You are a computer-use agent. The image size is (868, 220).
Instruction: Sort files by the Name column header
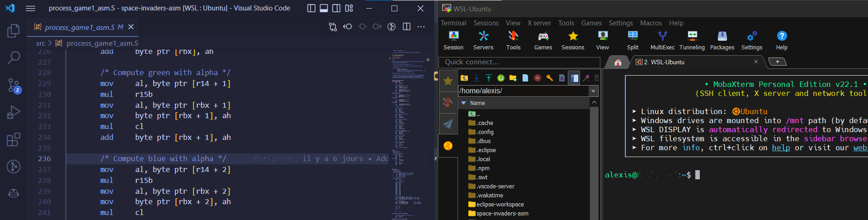point(524,103)
